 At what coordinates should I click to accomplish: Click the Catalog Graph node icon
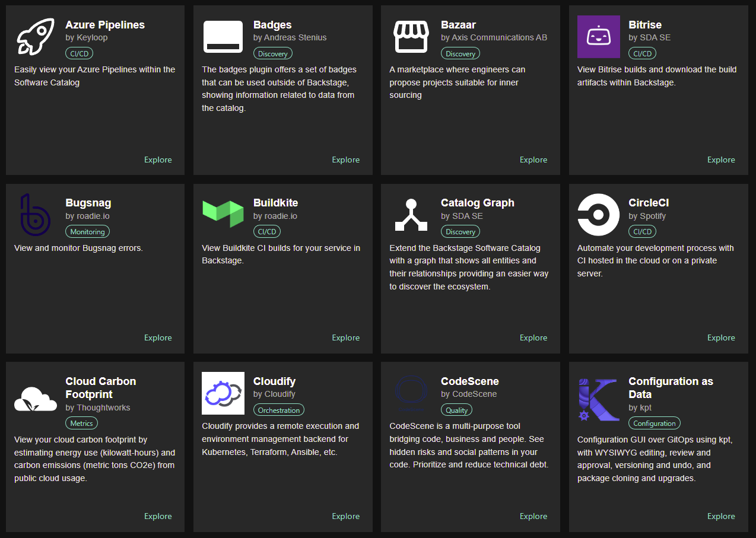tap(411, 215)
